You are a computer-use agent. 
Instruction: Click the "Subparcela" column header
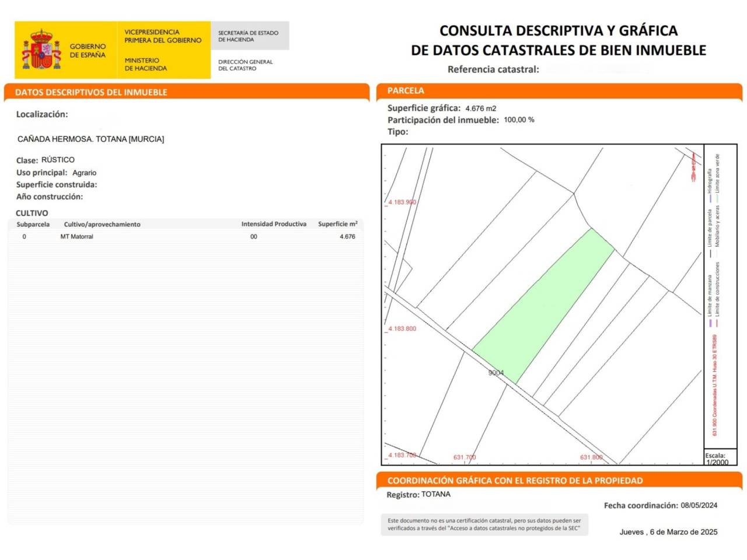pos(33,225)
